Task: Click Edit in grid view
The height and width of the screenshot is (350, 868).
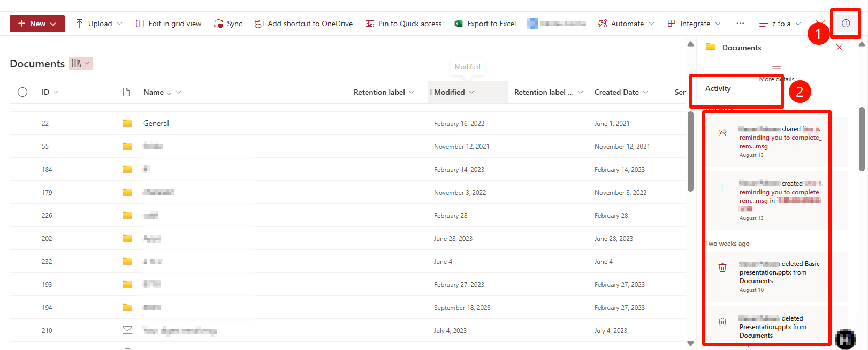Action: (x=169, y=24)
